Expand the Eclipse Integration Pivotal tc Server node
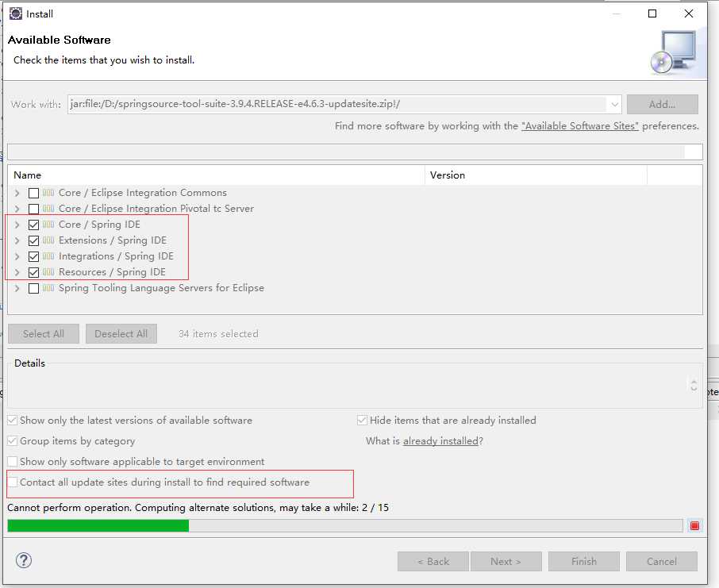Viewport: 719px width, 588px height. point(17,209)
